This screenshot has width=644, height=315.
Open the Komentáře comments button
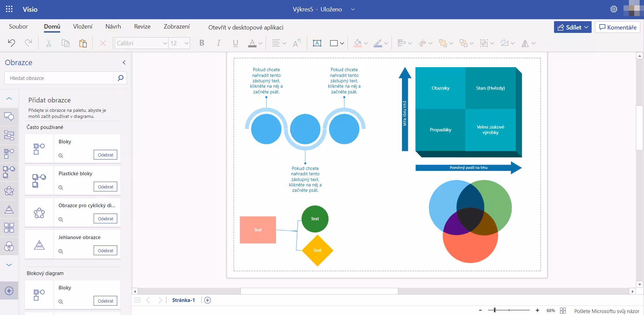(x=617, y=27)
